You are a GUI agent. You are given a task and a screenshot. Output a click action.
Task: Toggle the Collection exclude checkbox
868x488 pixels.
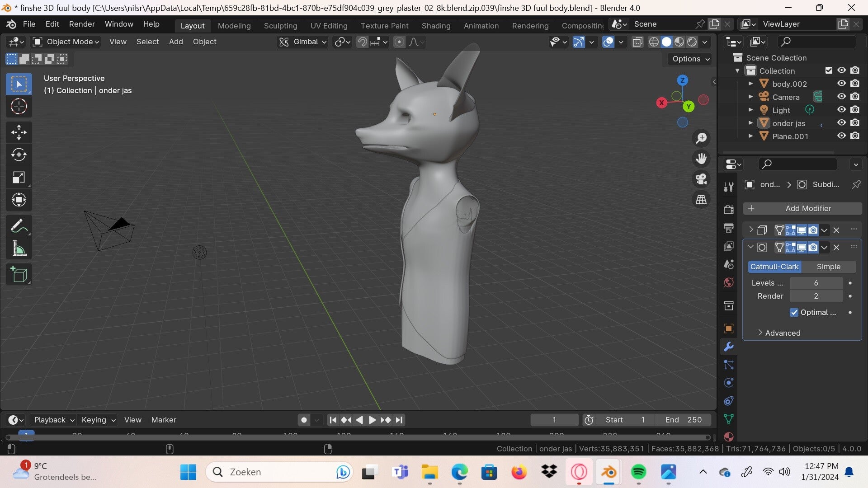[829, 70]
